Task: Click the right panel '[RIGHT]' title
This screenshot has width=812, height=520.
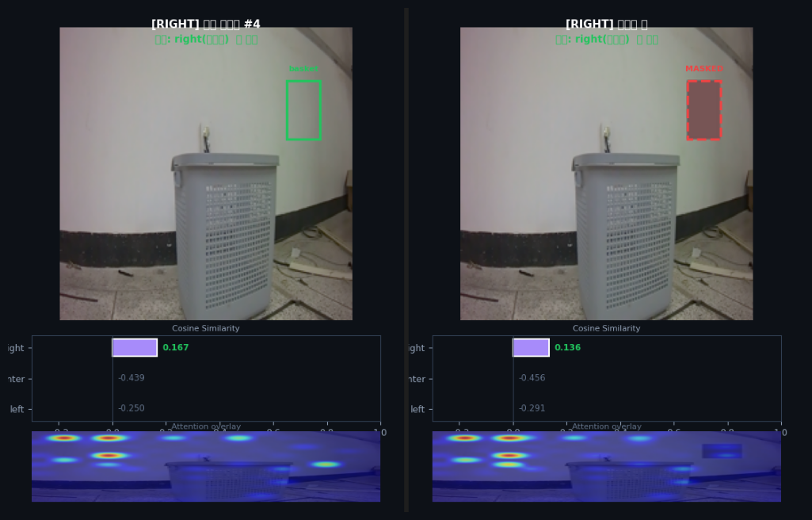Action: click(606, 24)
